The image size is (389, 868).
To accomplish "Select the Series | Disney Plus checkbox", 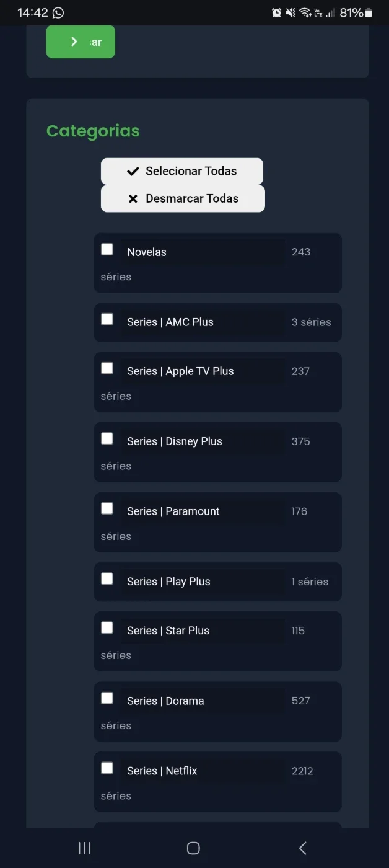I will [x=107, y=438].
